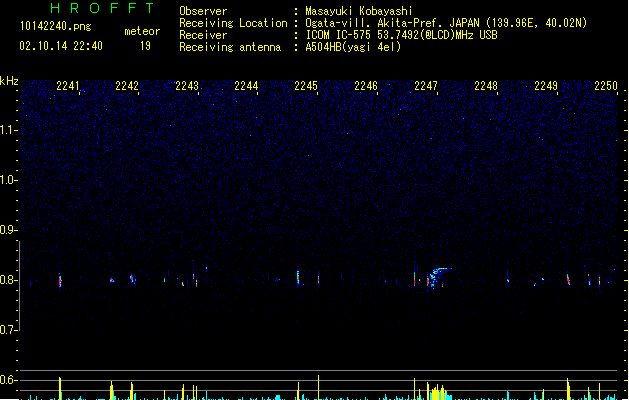Click the Receiving antenna label
Viewport: 629px width, 400px height.
[230, 47]
